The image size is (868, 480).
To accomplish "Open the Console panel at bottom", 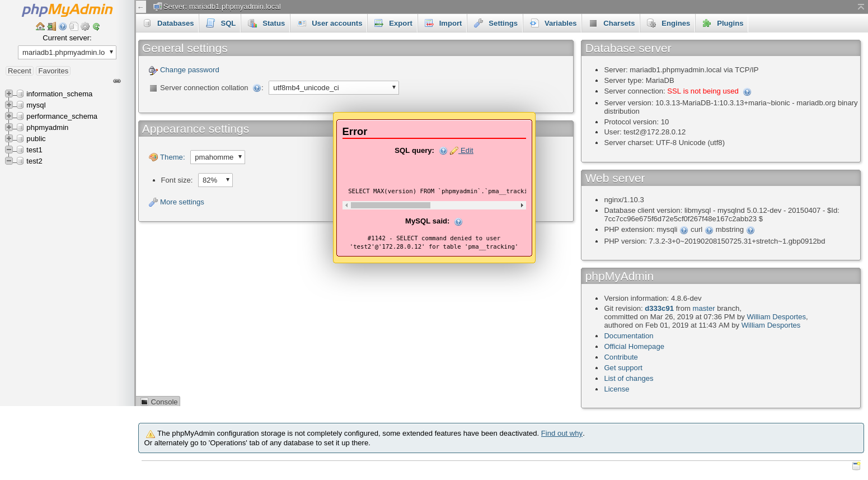I will coord(157,402).
